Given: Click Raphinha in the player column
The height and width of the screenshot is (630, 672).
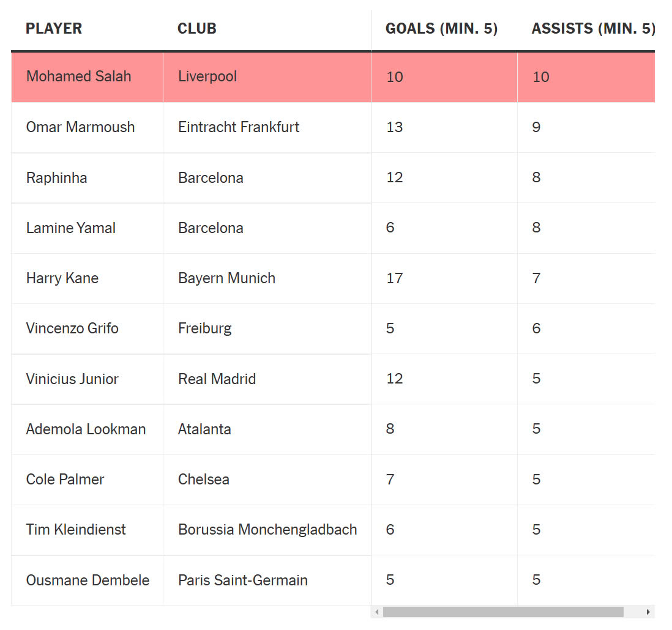Looking at the screenshot, I should 56,178.
